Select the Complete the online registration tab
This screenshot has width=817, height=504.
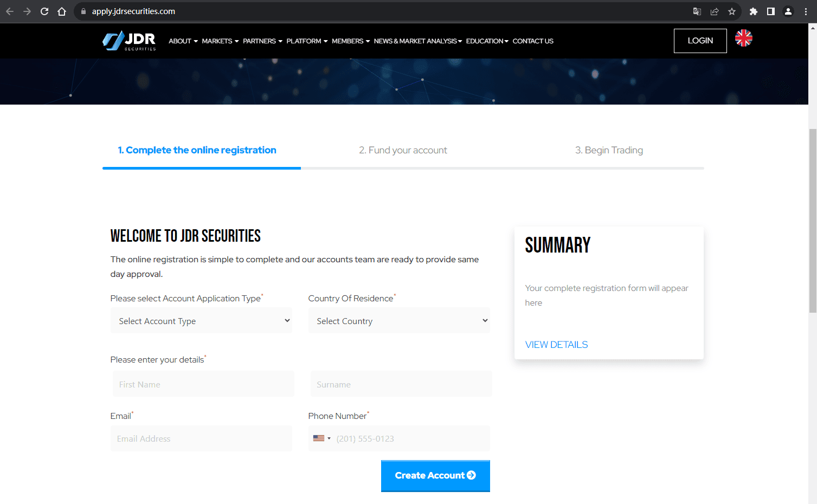(x=197, y=150)
